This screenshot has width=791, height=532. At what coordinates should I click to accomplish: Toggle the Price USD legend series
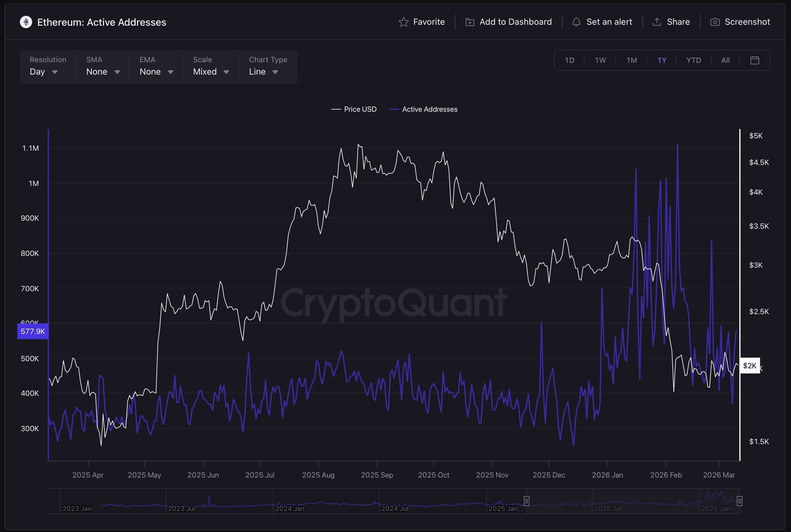click(354, 109)
